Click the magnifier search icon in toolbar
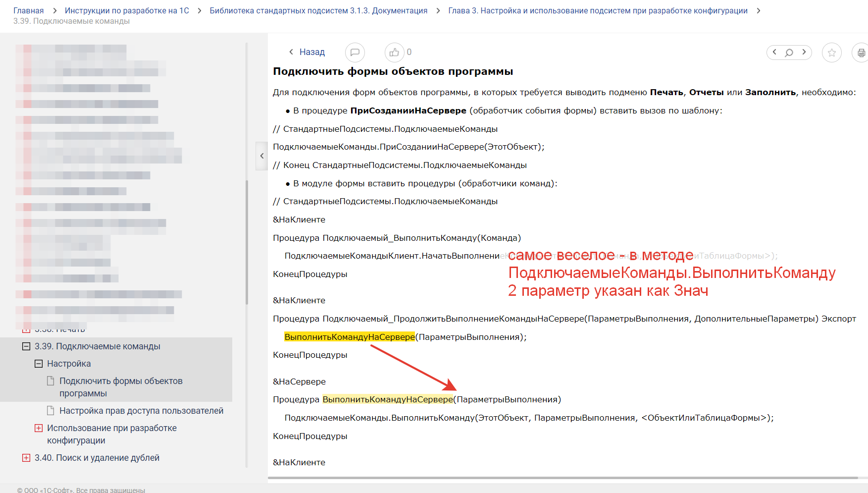868x493 pixels. pos(789,52)
